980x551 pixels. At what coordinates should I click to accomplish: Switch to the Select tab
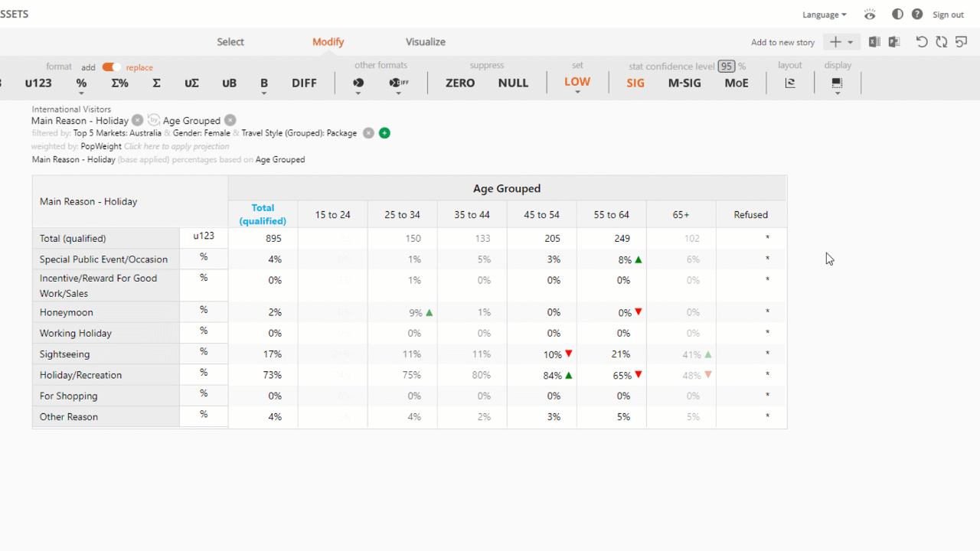click(x=230, y=42)
